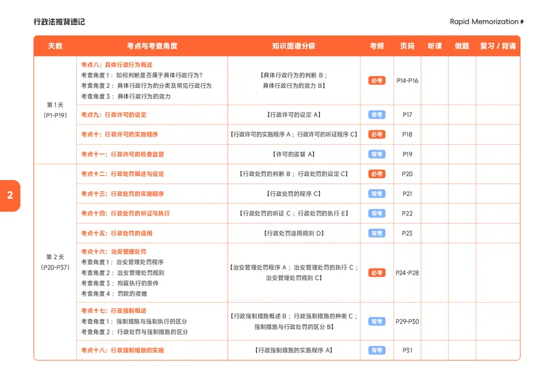This screenshot has height=392, width=554.
Task: Click 考查角度1:强制措施与强制执行的区分
Action: click(134, 321)
